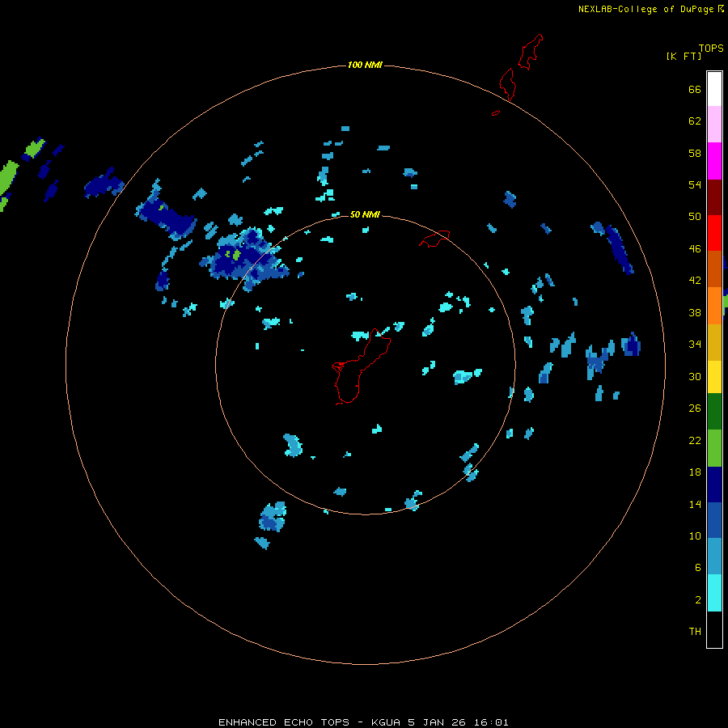The image size is (728, 728).
Task: Click the [K FT] unit label
Action: [x=684, y=56]
